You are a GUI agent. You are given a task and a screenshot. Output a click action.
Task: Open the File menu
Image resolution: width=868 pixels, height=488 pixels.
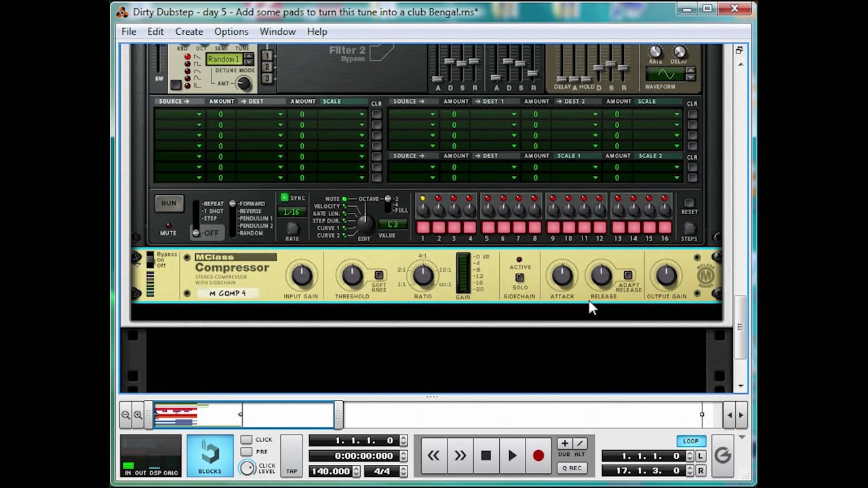coord(129,32)
